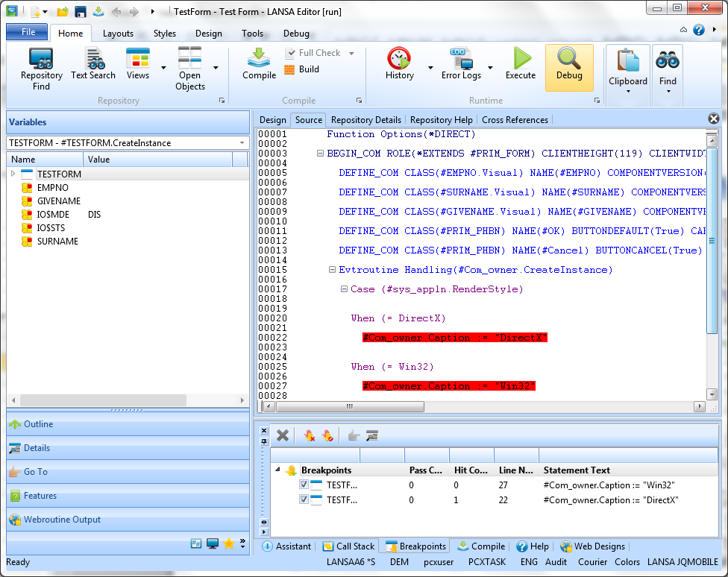Open Cross References tab

click(515, 120)
